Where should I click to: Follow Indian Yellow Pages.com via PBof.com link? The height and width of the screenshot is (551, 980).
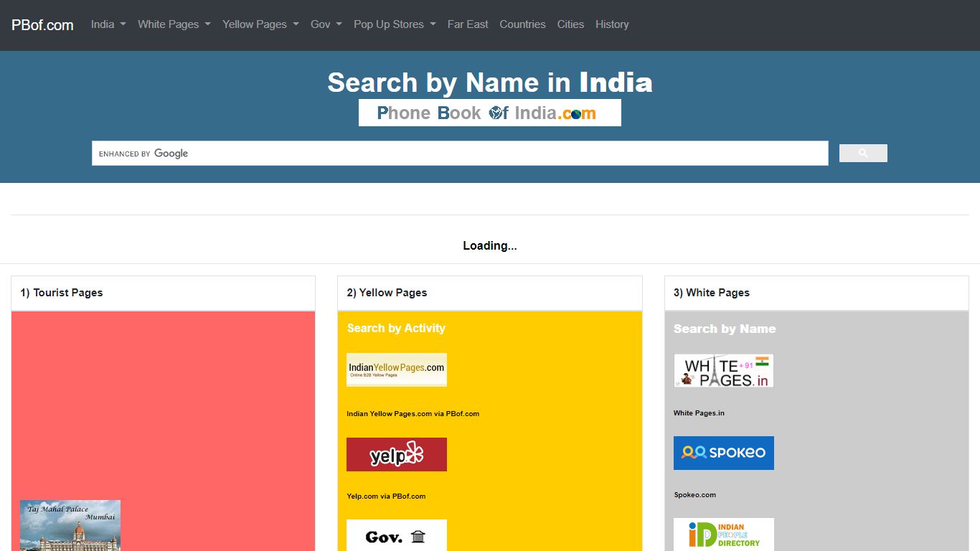[x=413, y=414]
